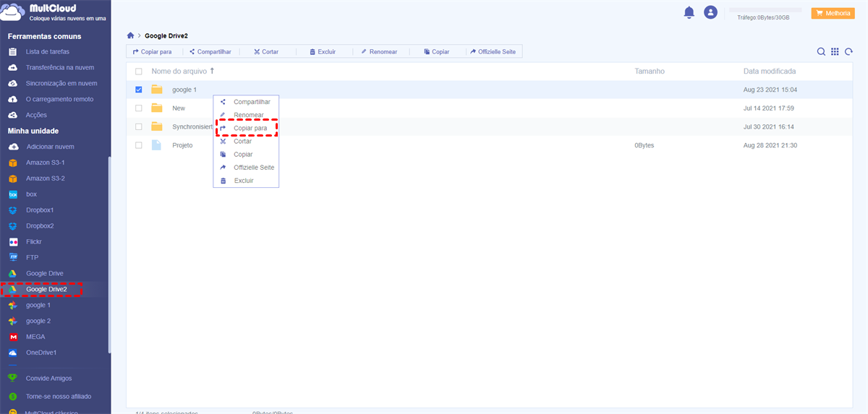The height and width of the screenshot is (414, 868).
Task: Click Renomear in toolbar
Action: (x=379, y=52)
